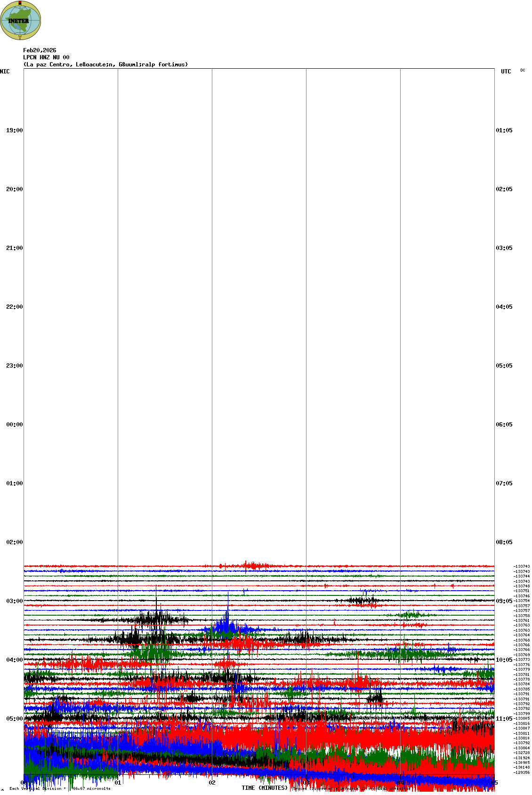532x795 pixels.
Task: Click the 01:05 UTC time label
Action: 504,130
